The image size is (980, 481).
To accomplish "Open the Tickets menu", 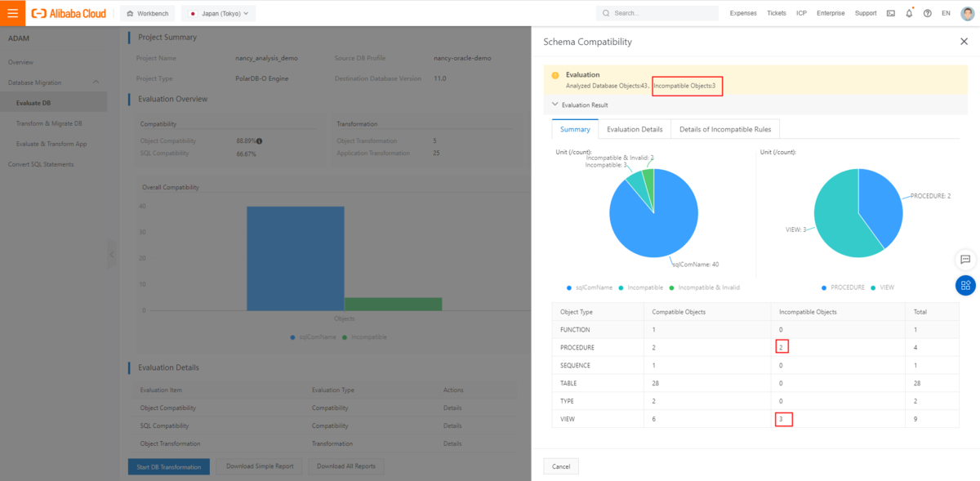I will pyautogui.click(x=777, y=13).
